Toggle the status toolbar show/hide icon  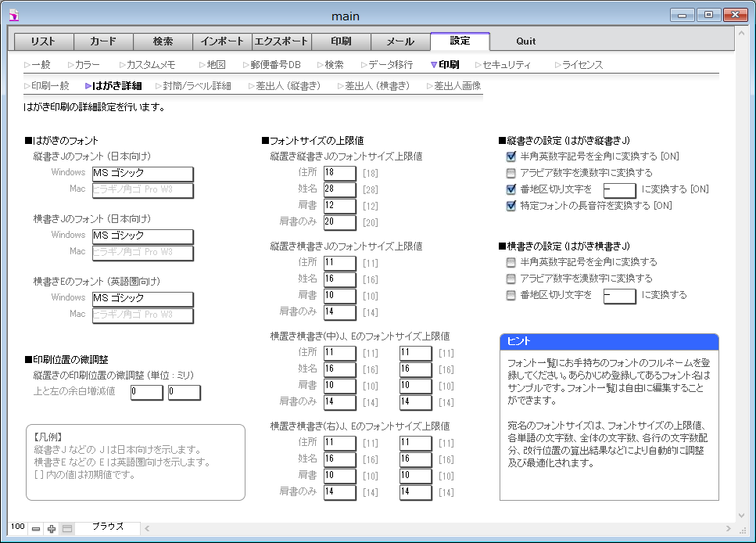click(x=67, y=529)
